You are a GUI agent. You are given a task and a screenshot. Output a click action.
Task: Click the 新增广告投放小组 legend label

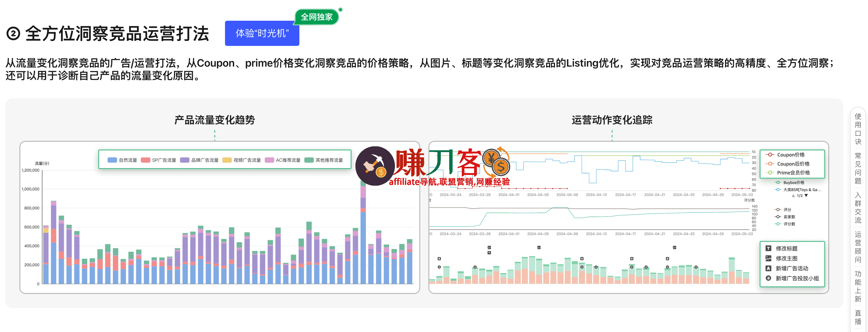tap(797, 278)
